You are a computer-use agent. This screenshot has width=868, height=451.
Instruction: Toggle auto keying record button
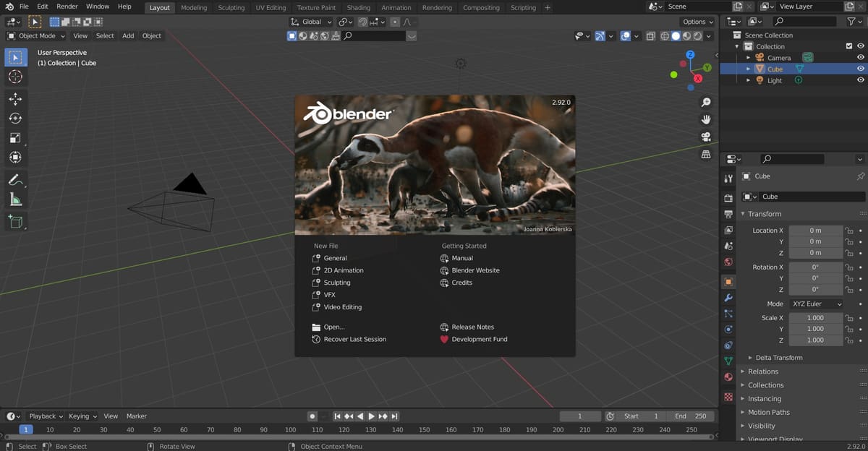click(x=312, y=416)
